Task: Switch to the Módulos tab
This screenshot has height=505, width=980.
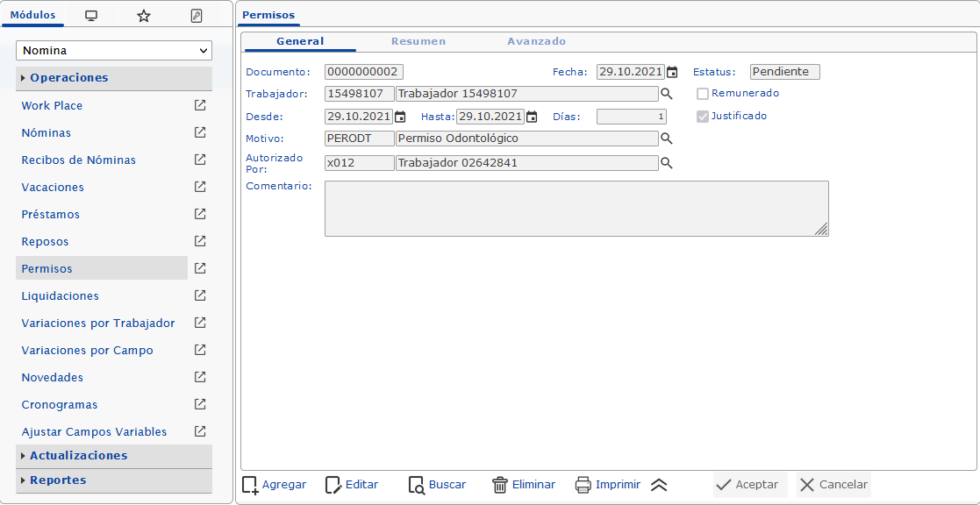Action: point(33,16)
